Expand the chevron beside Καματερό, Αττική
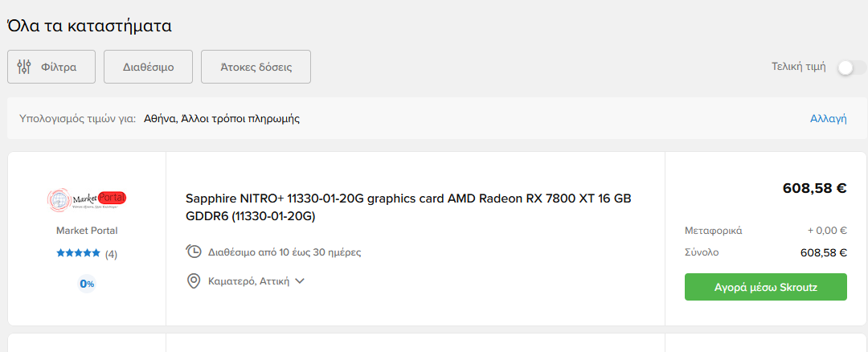The width and height of the screenshot is (868, 352). click(300, 281)
